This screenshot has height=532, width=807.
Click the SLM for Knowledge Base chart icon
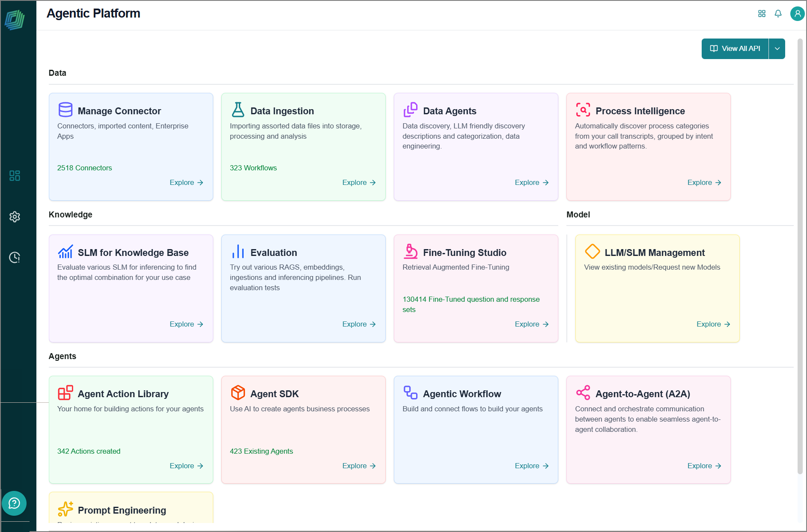pos(66,251)
